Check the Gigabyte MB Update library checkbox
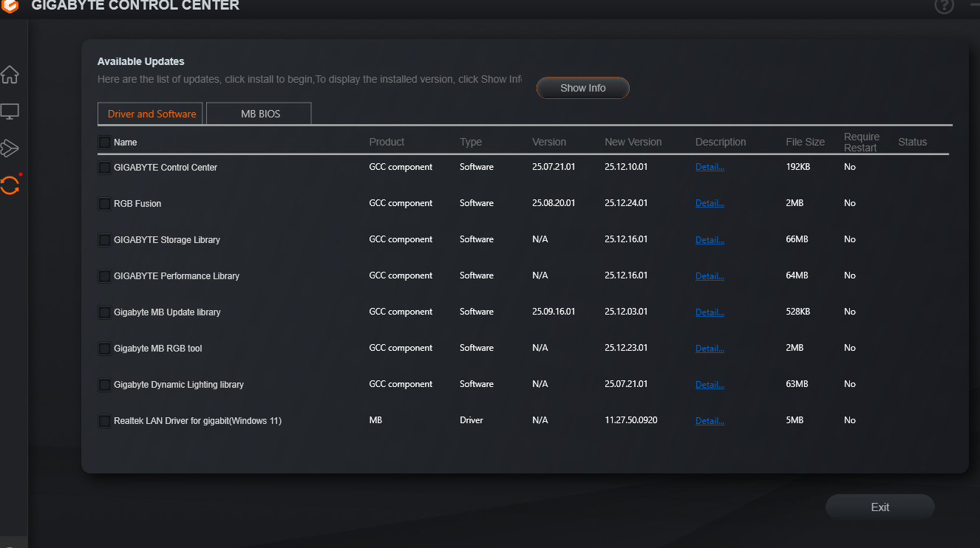980x548 pixels. pyautogui.click(x=104, y=312)
